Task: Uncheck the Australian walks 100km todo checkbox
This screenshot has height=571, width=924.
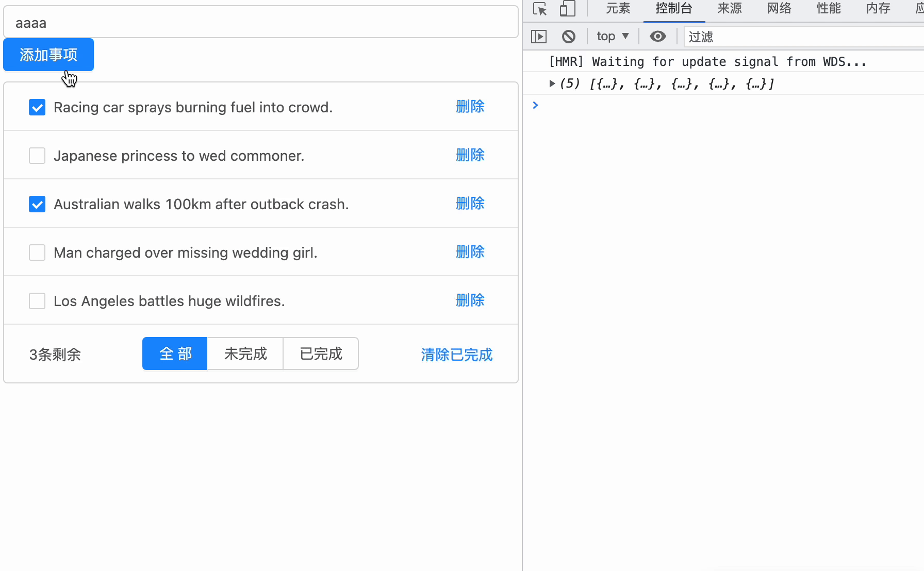Action: coord(37,204)
